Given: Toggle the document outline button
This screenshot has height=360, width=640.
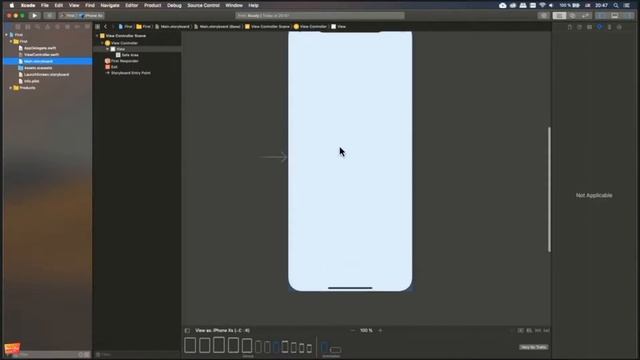Looking at the screenshot, I should click(187, 331).
